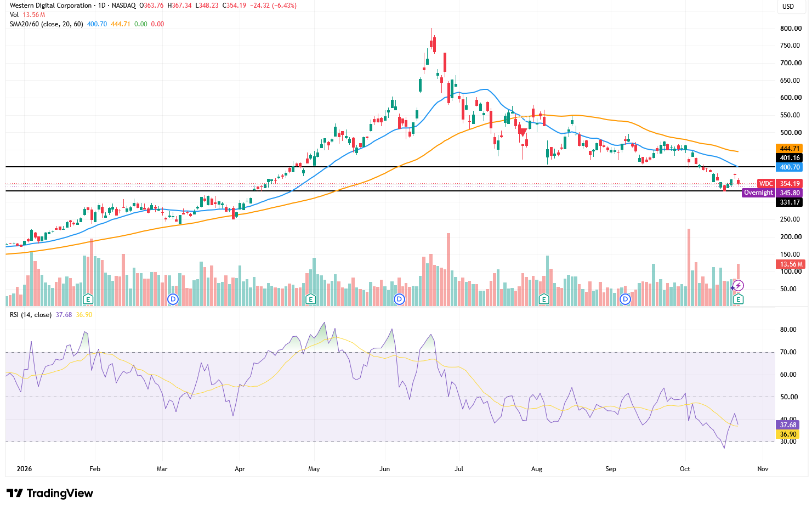Click the RSI 70.00 axis level label

(788, 352)
